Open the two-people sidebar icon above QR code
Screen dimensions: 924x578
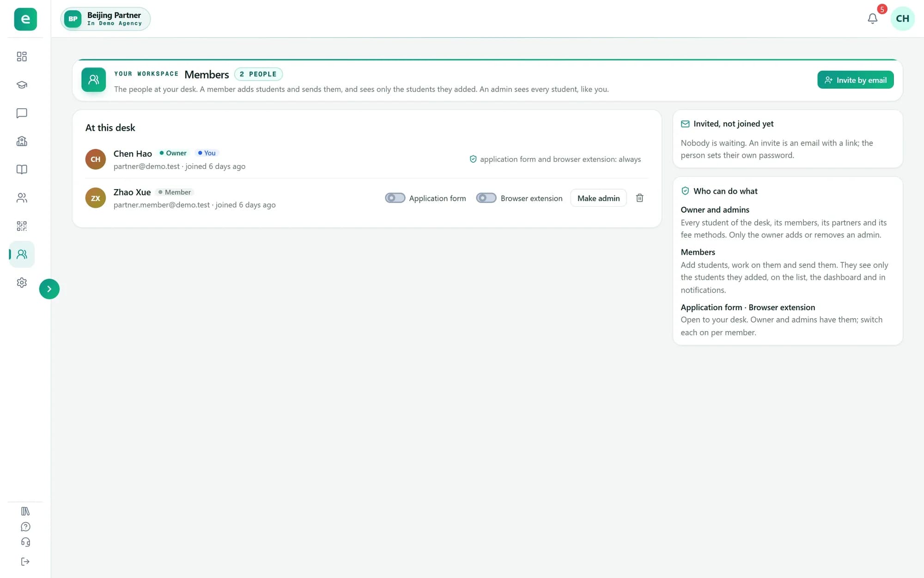point(22,198)
